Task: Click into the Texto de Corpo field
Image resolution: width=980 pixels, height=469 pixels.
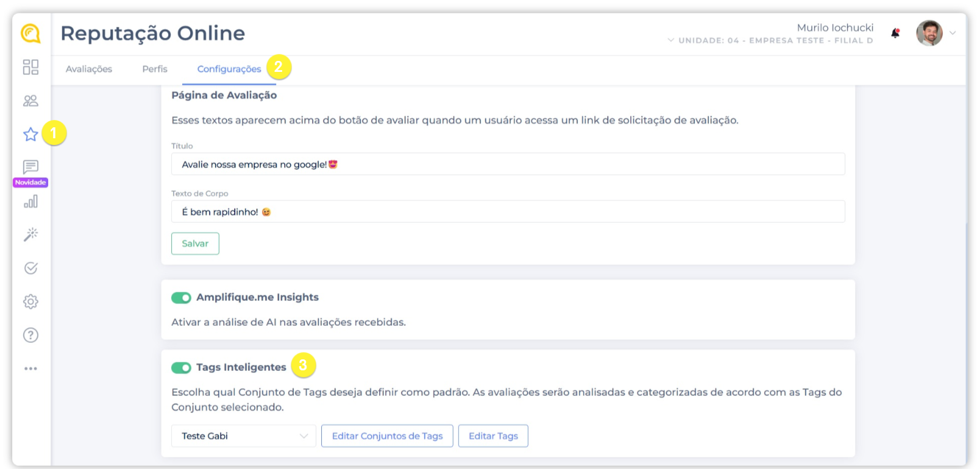Action: pyautogui.click(x=508, y=212)
